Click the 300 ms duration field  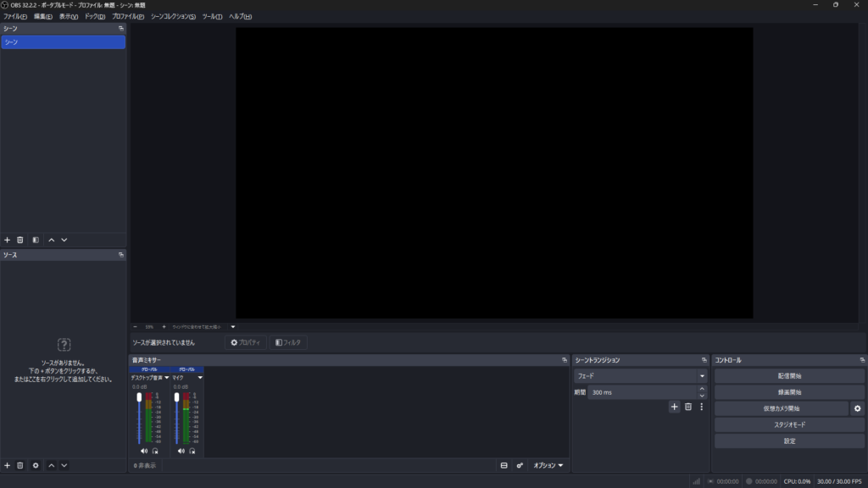click(x=642, y=393)
